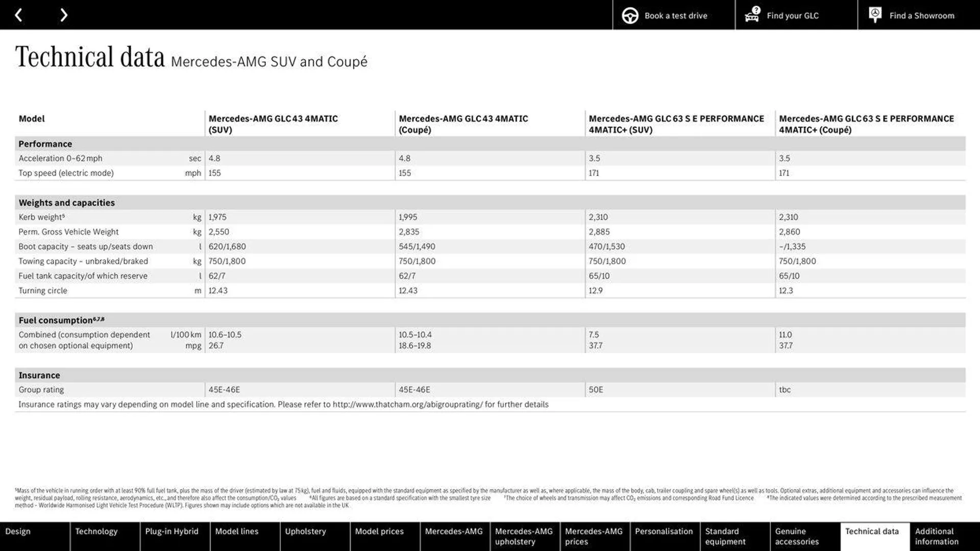The image size is (980, 551).
Task: Click the 545/1,490 boot capacity value
Action: click(x=417, y=246)
